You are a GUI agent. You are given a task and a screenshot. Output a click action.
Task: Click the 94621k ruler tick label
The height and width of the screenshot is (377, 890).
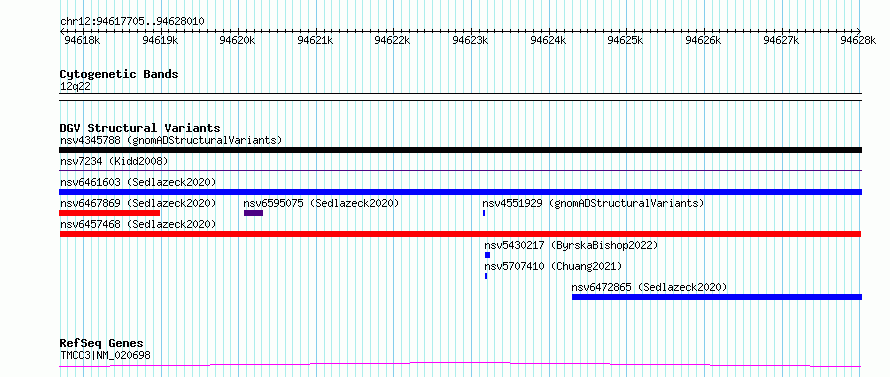coord(316,40)
